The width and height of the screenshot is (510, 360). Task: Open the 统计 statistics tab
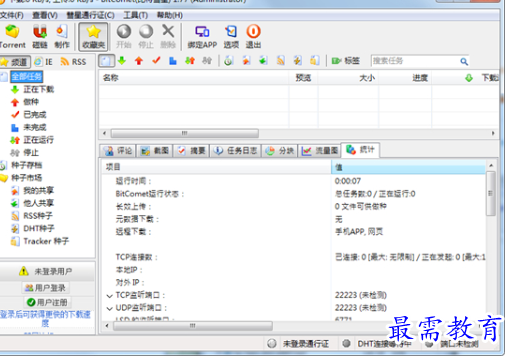pyautogui.click(x=360, y=150)
